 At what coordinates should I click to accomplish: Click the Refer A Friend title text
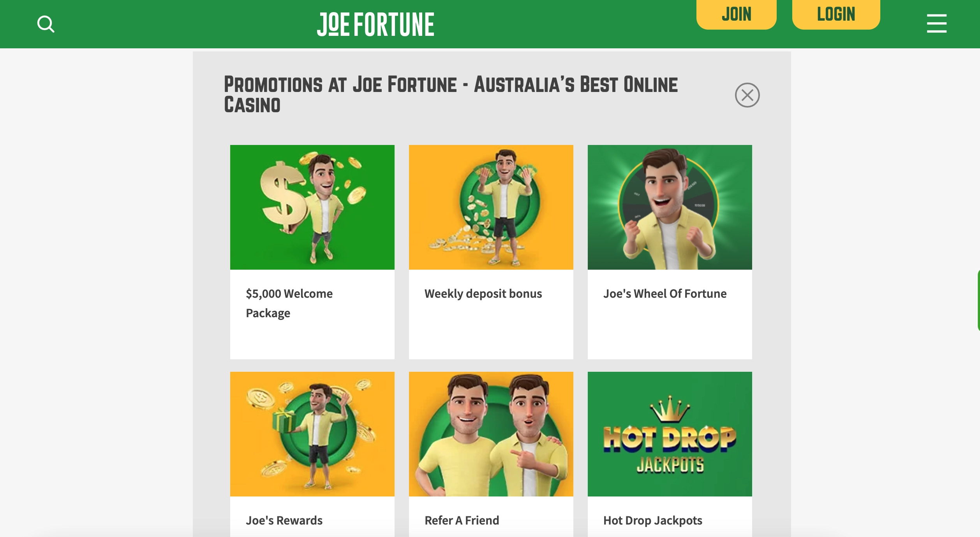462,520
